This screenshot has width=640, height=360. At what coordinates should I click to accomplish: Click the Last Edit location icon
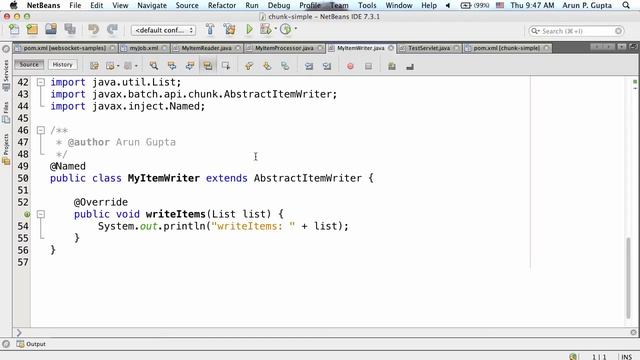[94, 66]
